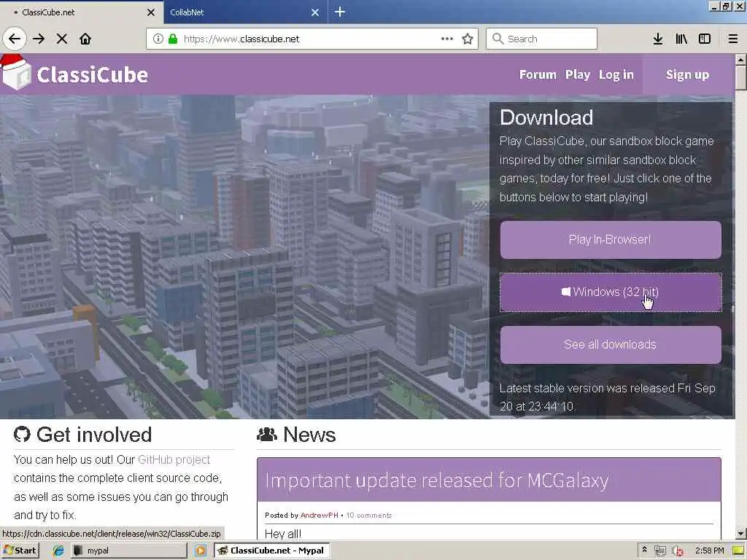Click the taskbar clock 2:58 PM
Screen dimensions: 747x560
pos(709,551)
